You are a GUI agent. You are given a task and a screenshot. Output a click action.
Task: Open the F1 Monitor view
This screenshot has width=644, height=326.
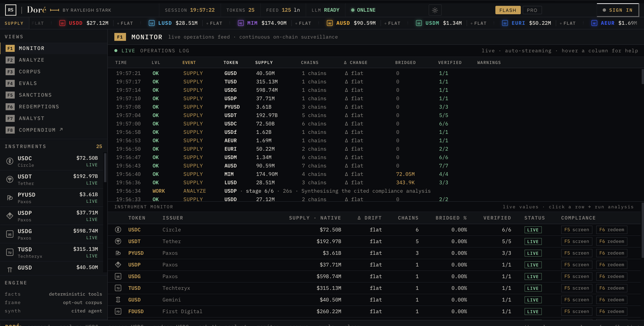(54, 48)
